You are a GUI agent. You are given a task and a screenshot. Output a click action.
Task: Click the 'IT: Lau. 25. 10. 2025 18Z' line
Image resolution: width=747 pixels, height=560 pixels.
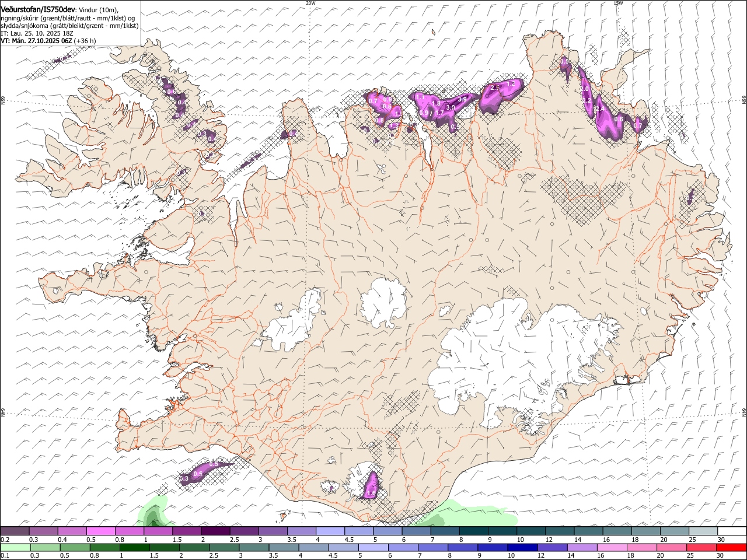(37, 33)
